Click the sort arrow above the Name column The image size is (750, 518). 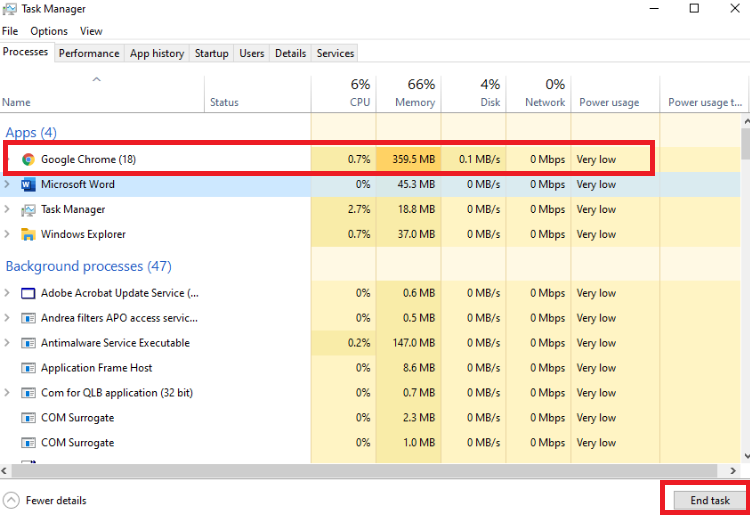pyautogui.click(x=97, y=79)
